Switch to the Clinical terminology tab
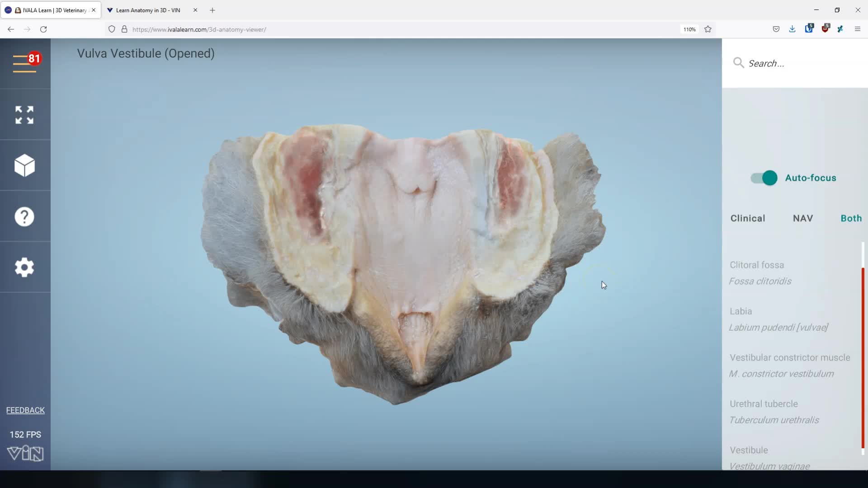 click(x=748, y=218)
